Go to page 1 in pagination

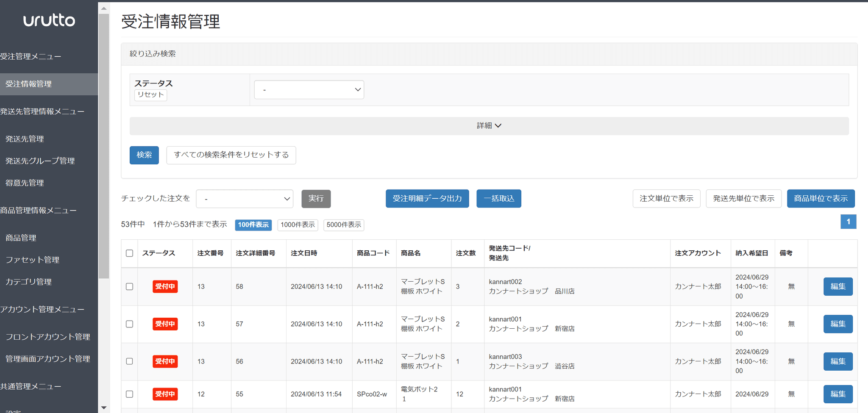point(848,222)
